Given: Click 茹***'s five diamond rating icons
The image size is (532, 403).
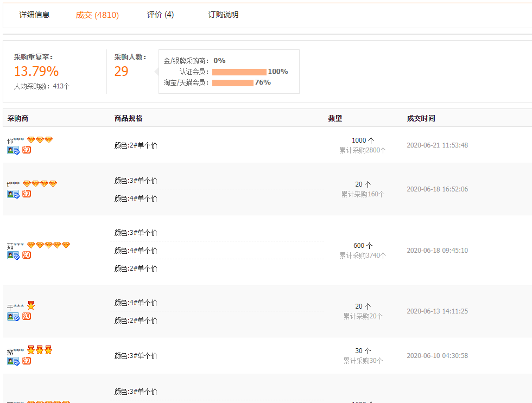Looking at the screenshot, I should 49,245.
